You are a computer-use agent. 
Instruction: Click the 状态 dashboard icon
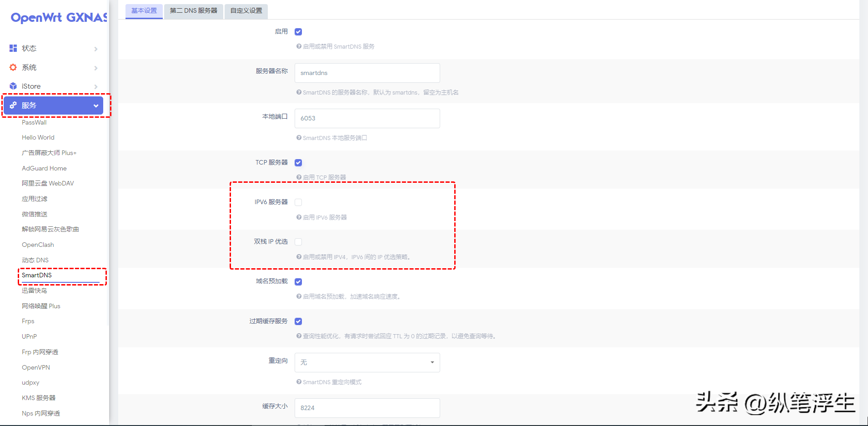pyautogui.click(x=13, y=48)
